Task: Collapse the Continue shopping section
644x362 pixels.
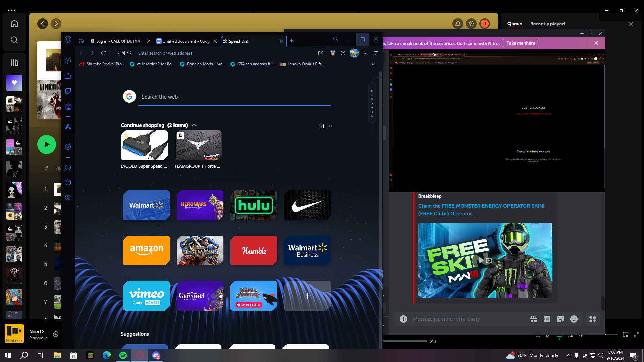Action: pos(194,125)
